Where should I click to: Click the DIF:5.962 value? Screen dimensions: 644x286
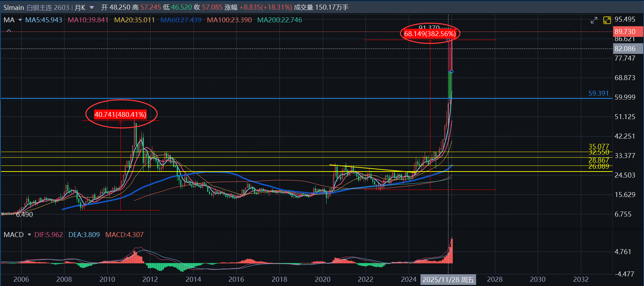(x=49, y=235)
